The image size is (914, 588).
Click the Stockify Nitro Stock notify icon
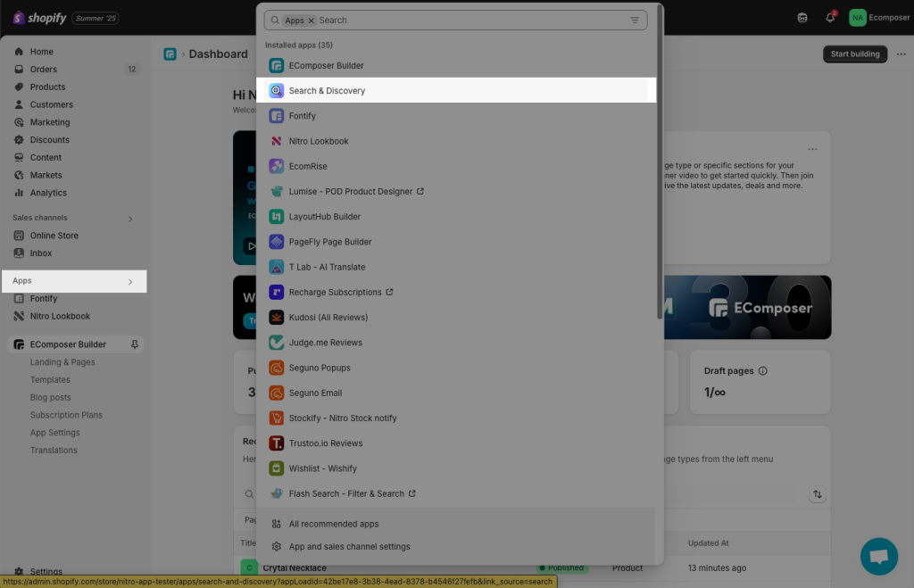click(277, 418)
